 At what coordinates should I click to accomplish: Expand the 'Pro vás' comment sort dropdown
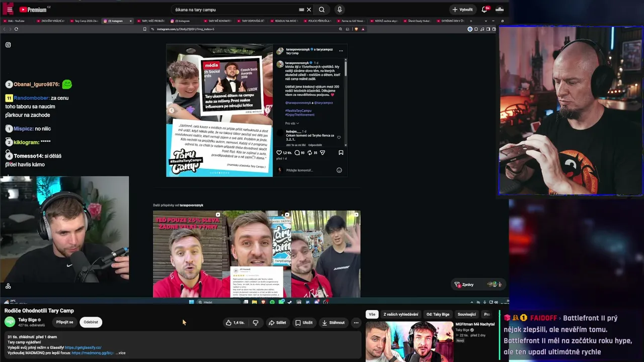[292, 123]
